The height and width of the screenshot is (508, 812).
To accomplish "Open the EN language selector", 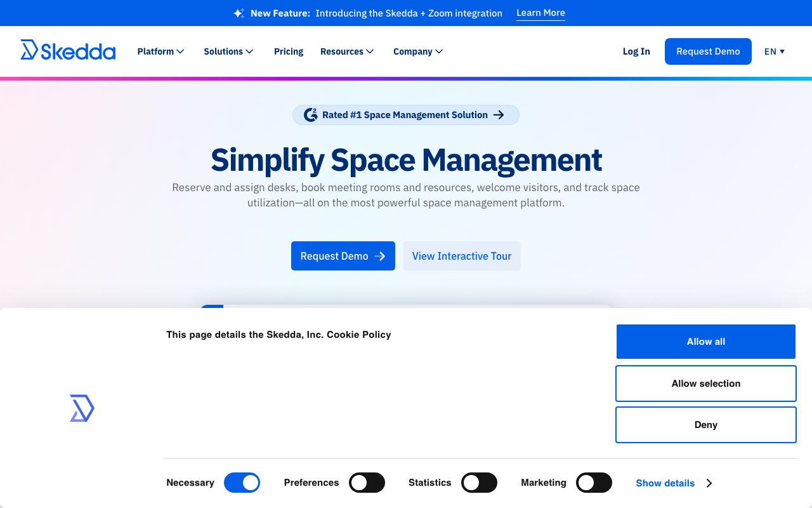I will click(x=775, y=51).
